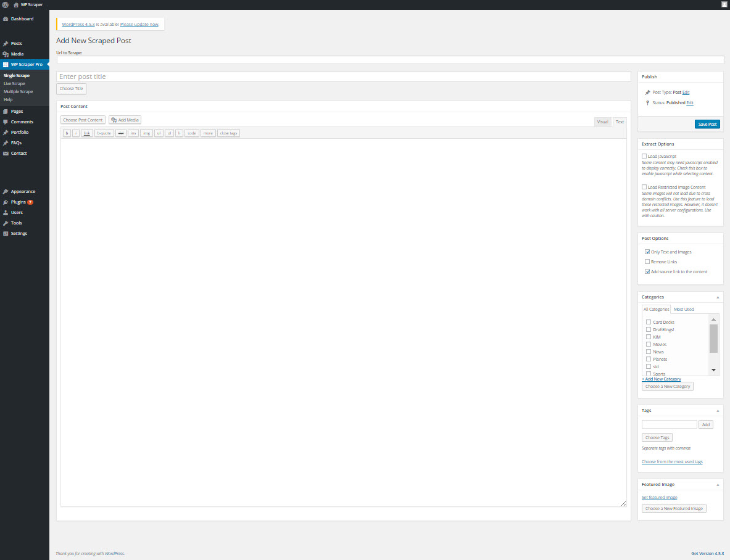Click the 'close tags' quicktag button
This screenshot has height=560, width=730.
point(228,133)
